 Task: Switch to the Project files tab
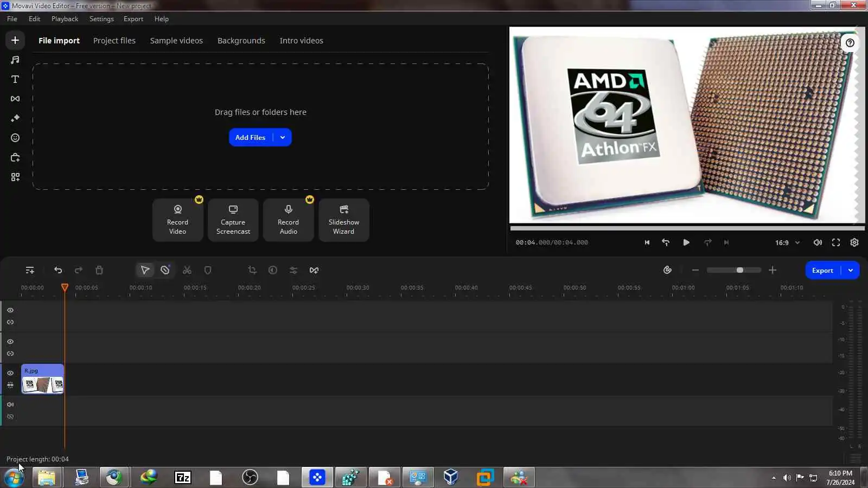pyautogui.click(x=114, y=41)
